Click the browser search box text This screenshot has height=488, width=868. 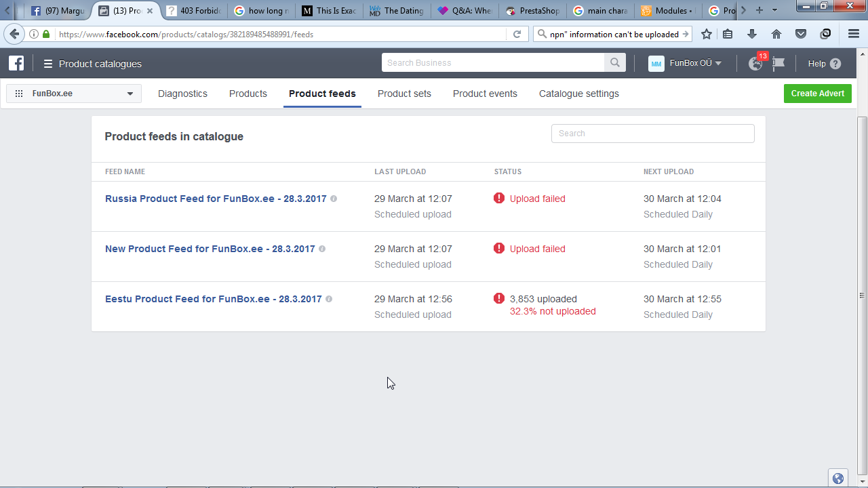614,34
